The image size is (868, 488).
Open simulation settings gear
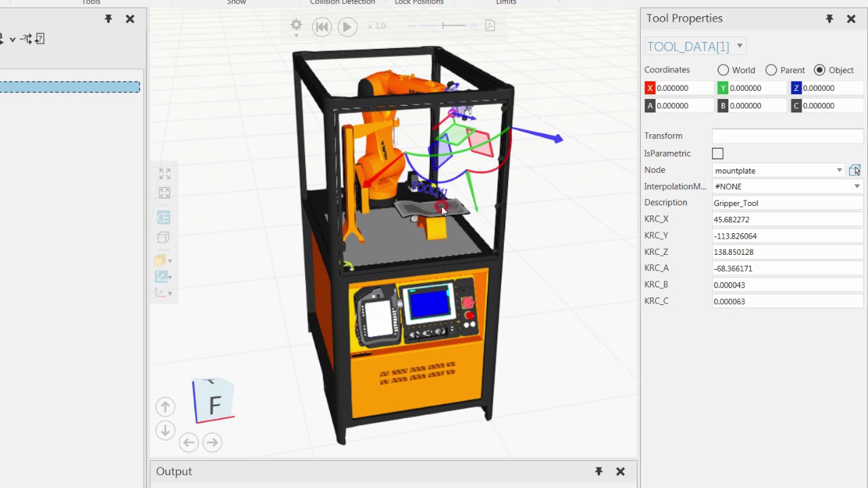pyautogui.click(x=296, y=26)
